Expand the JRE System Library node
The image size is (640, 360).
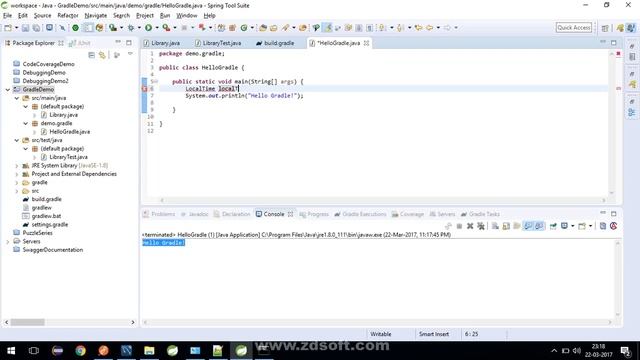(x=17, y=166)
